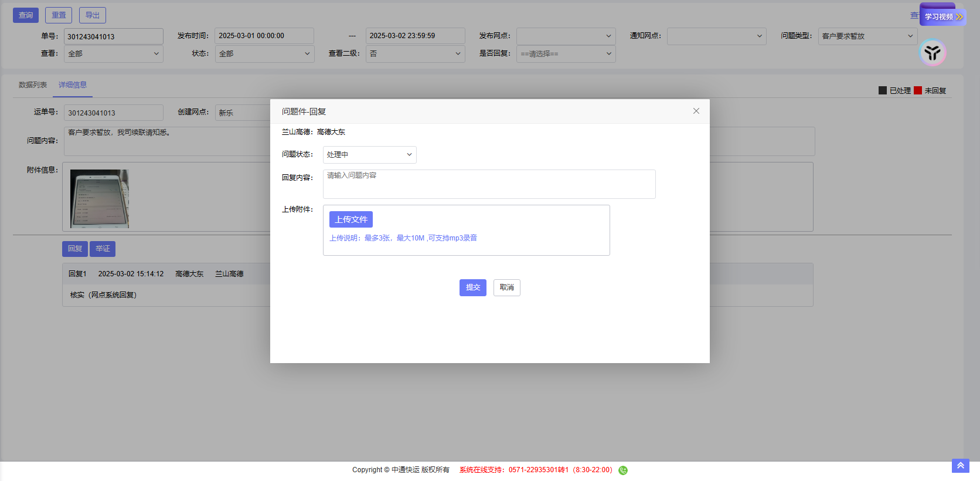Click into the 回复内容 text area
The width and height of the screenshot is (980, 481).
click(x=489, y=184)
